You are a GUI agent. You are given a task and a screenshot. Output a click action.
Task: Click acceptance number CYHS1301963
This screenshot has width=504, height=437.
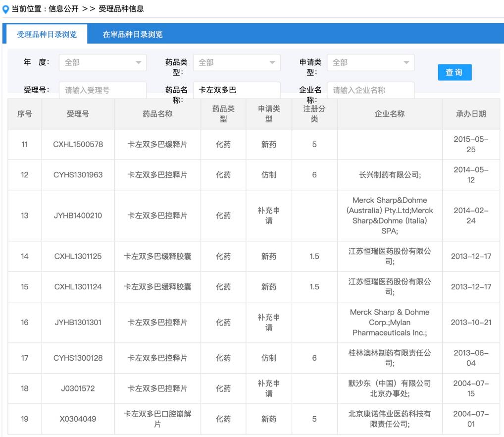(x=78, y=175)
